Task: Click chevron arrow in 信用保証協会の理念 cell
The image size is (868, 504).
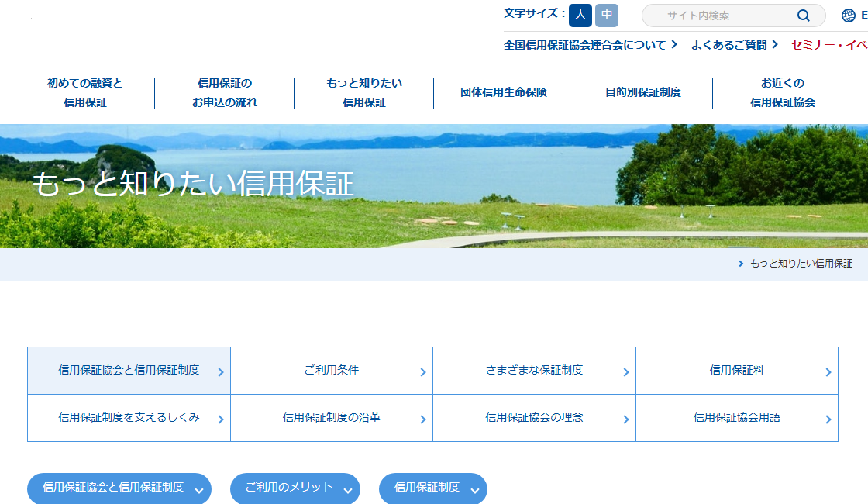Action: [x=626, y=419]
